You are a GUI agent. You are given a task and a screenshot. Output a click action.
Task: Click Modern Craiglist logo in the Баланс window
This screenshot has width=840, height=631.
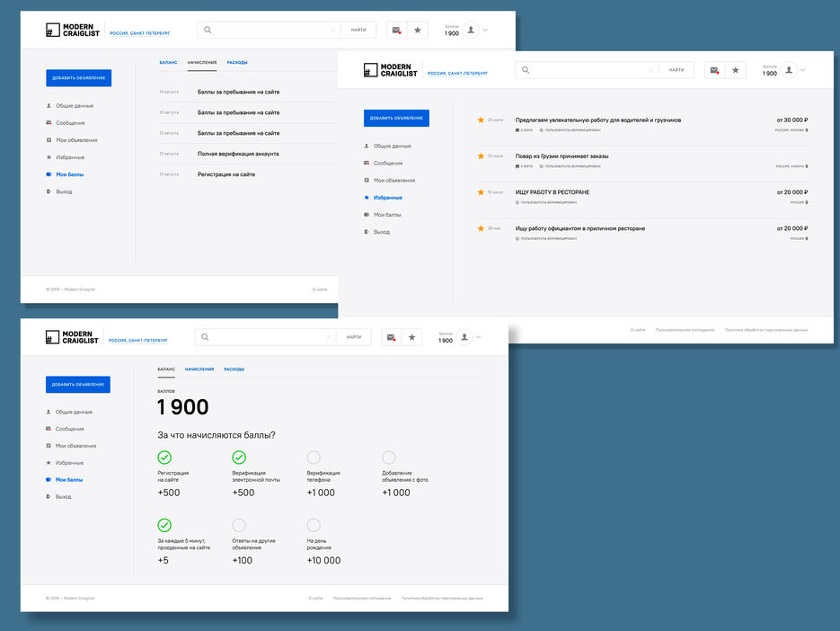73,337
